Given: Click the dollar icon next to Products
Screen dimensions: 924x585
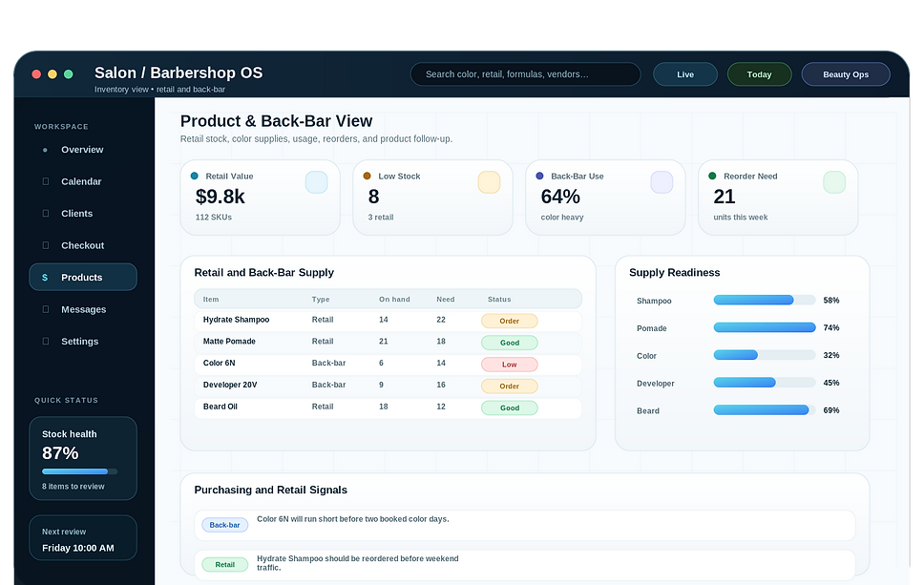Looking at the screenshot, I should coord(45,278).
